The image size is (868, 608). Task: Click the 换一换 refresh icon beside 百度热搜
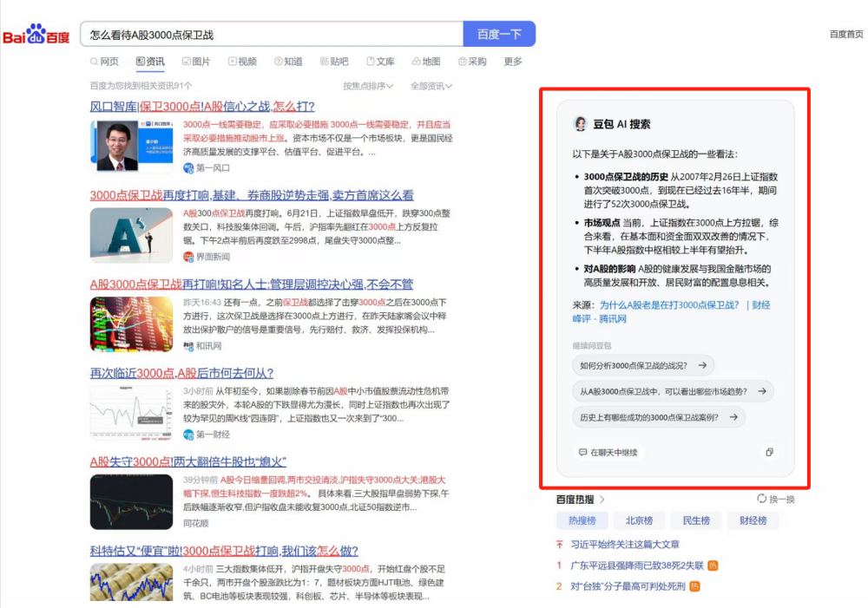click(x=761, y=498)
